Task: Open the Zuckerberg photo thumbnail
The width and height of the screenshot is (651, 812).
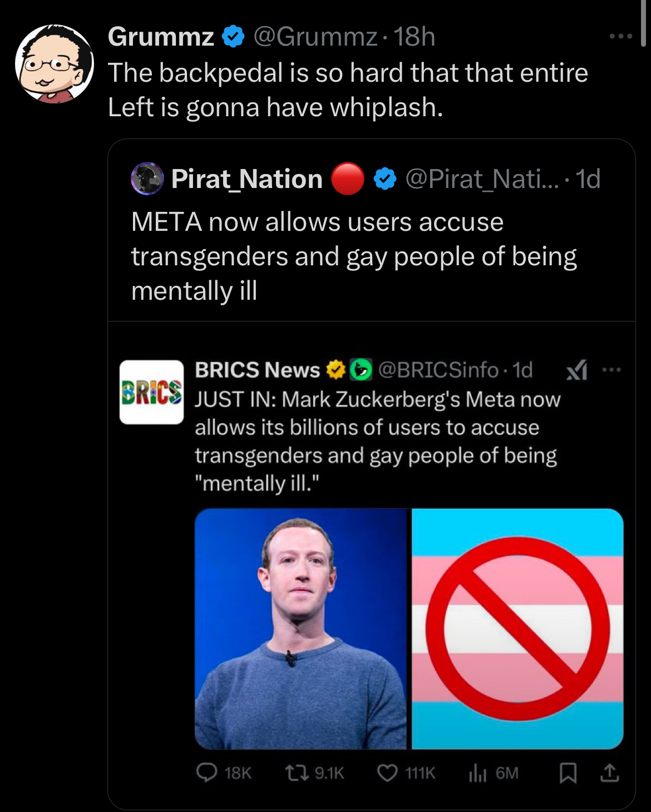Action: (x=302, y=629)
